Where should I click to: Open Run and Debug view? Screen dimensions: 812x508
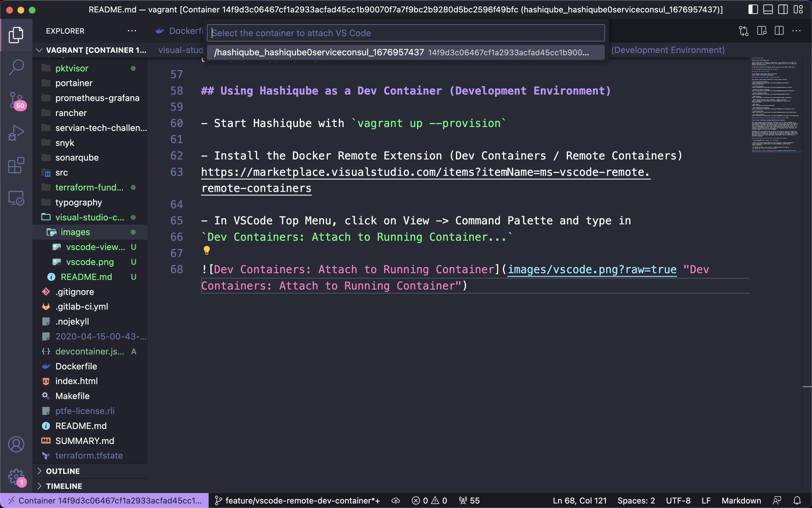pos(16,133)
